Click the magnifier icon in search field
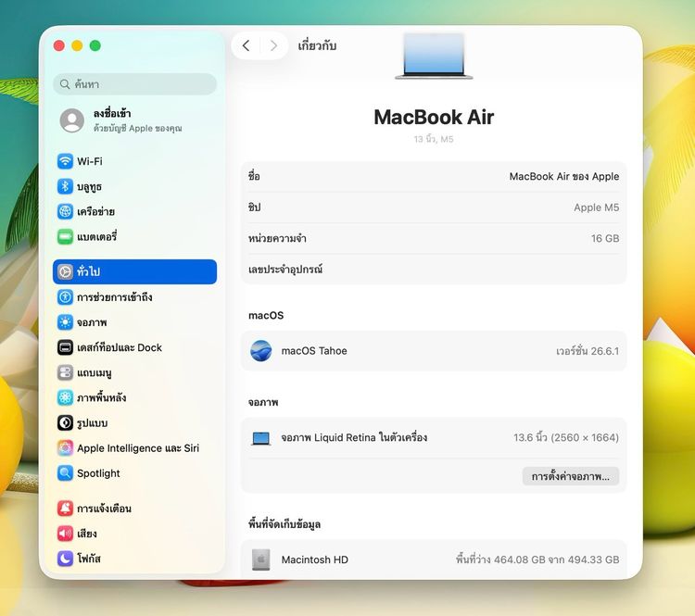The image size is (695, 616). [65, 84]
